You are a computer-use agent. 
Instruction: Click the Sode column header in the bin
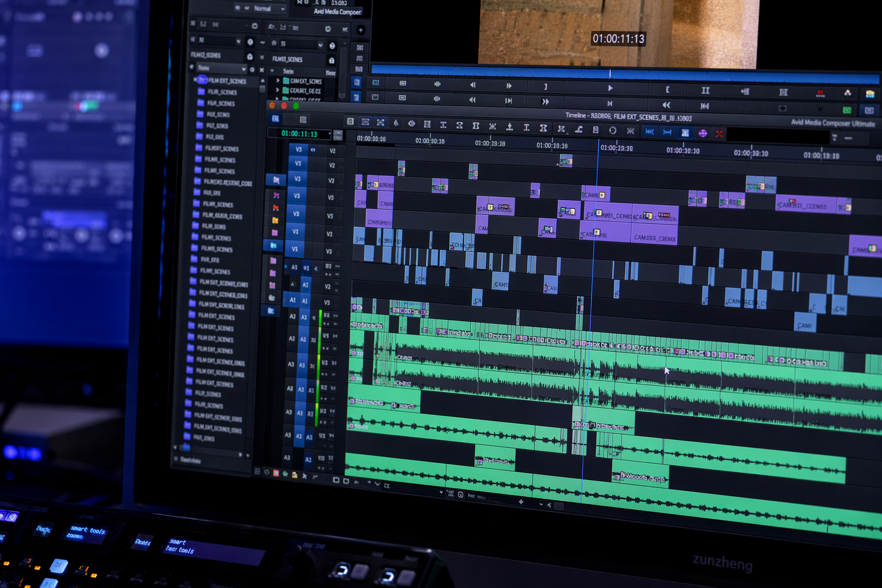(288, 71)
